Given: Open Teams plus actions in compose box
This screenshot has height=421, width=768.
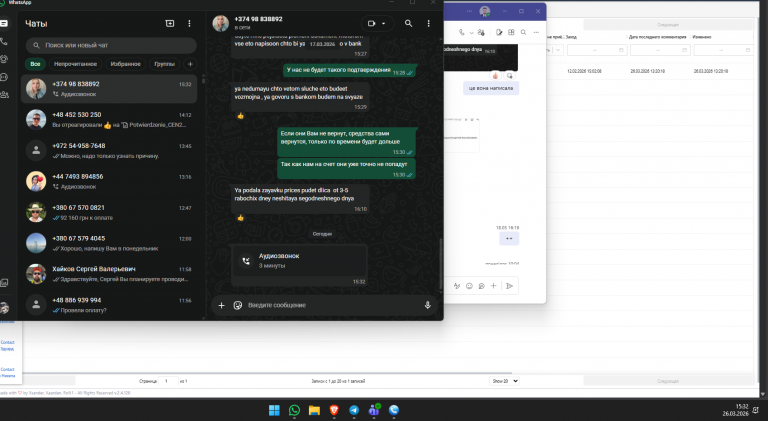Looking at the screenshot, I should [x=494, y=286].
